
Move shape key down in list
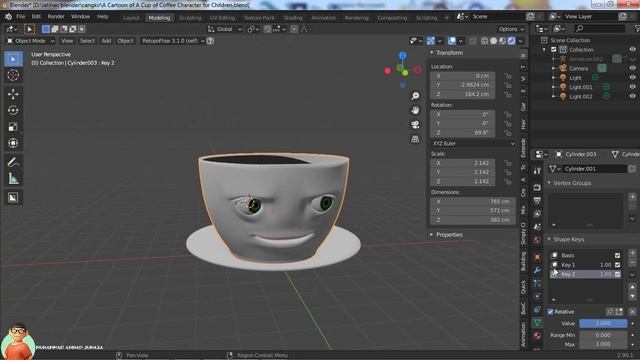(x=632, y=297)
